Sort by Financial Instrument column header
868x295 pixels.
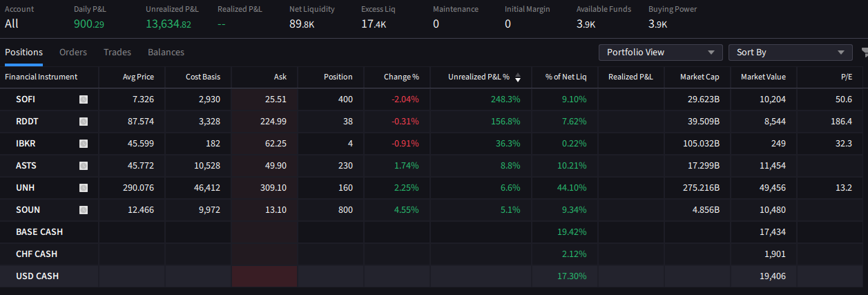[x=41, y=77]
